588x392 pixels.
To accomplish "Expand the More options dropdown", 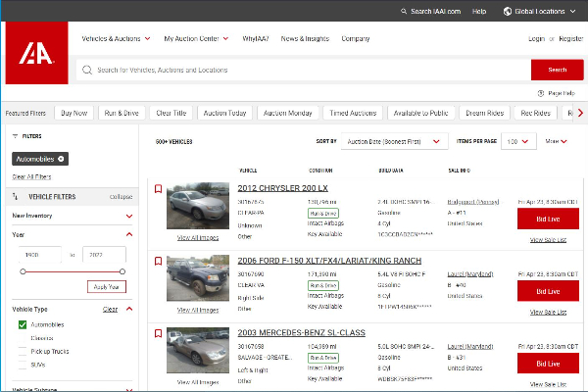I will [556, 141].
